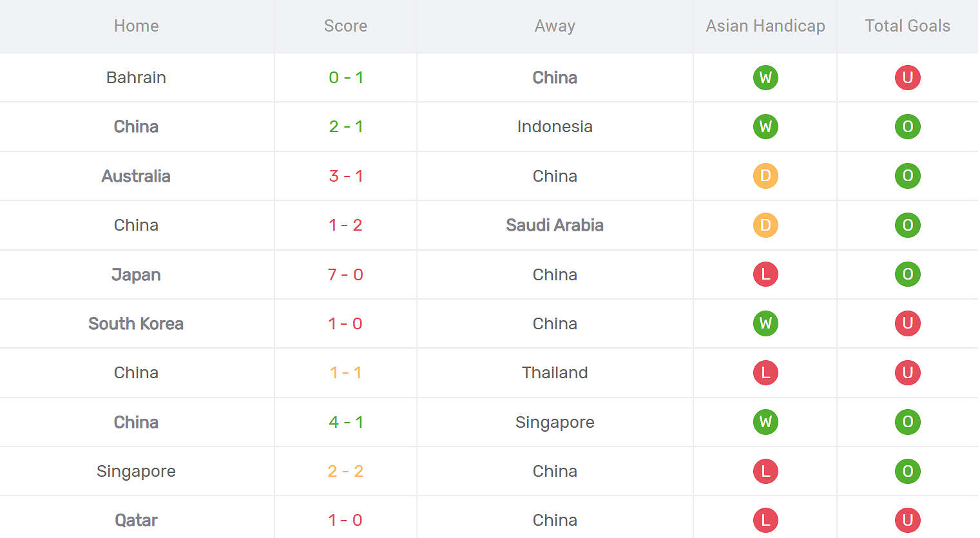Open the 7 - 0 score for Japan match
Screen dimensions: 980x538
pos(345,274)
